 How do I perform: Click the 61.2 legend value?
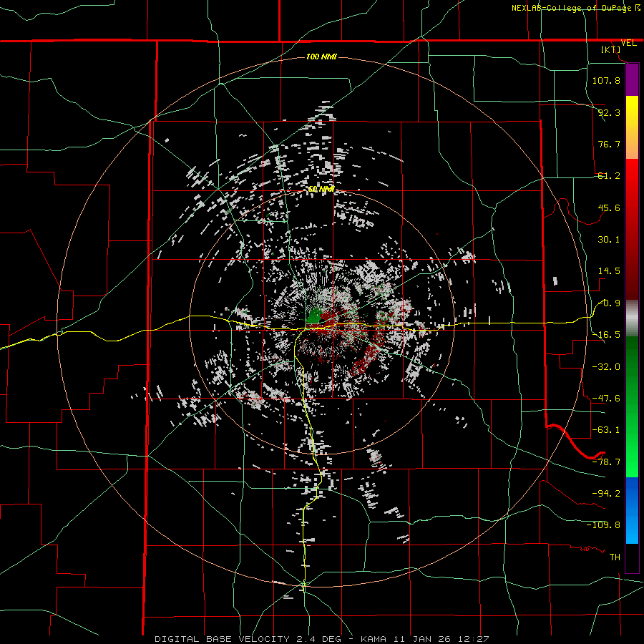[609, 176]
